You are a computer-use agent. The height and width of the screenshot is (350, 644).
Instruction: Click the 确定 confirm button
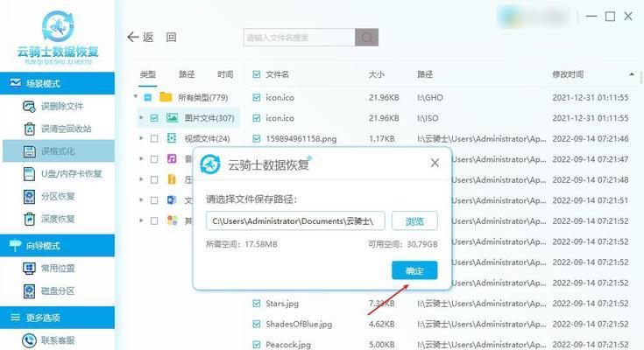414,270
